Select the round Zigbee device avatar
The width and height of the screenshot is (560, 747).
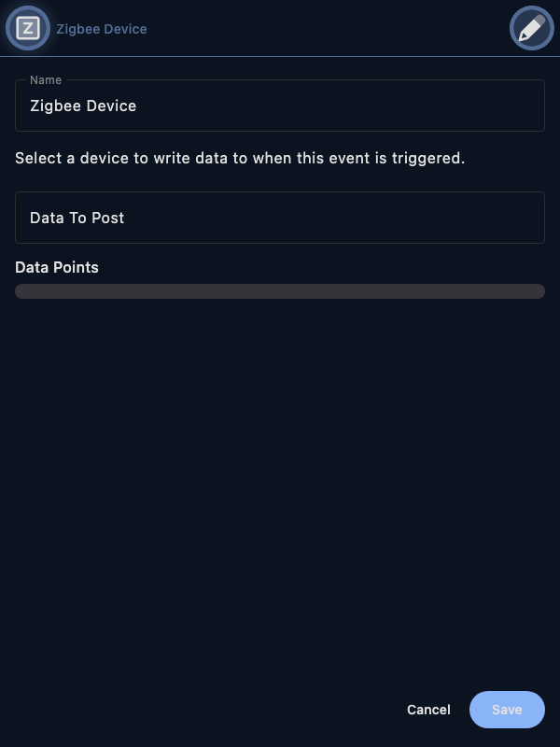pyautogui.click(x=28, y=29)
